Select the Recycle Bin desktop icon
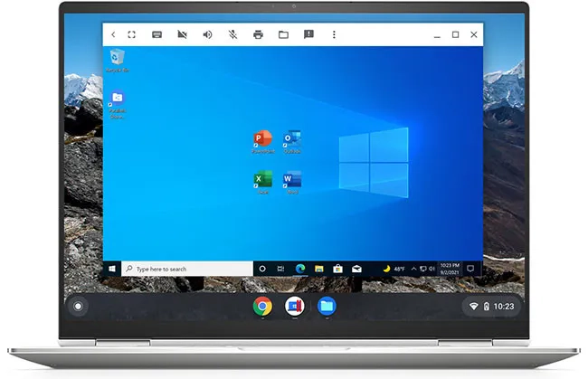Viewport: 588px width, 379px height. pos(118,61)
